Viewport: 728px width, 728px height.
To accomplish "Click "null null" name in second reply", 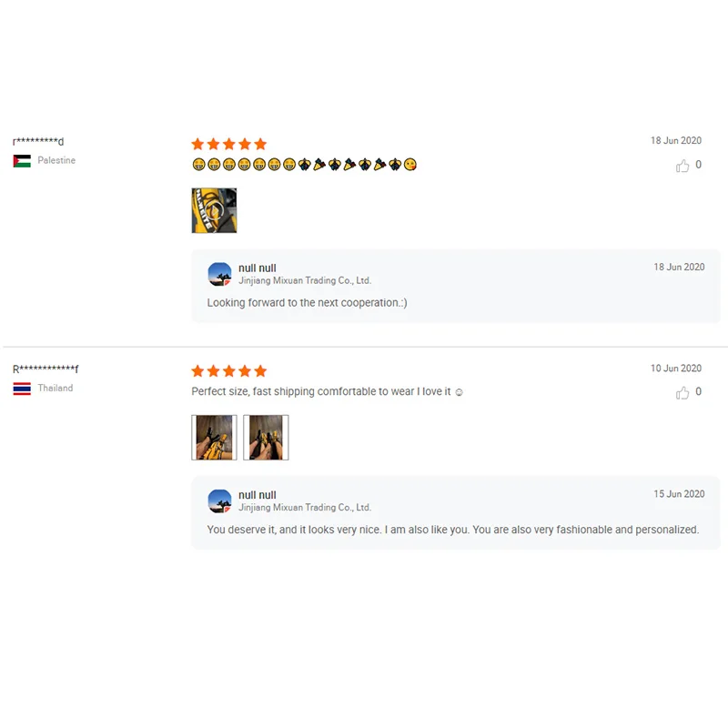I will pos(258,495).
